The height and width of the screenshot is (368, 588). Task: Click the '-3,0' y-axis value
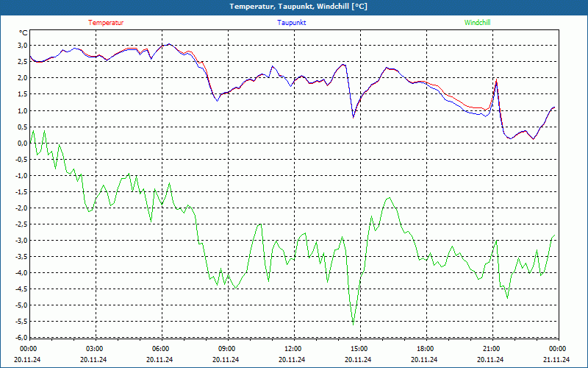coord(22,240)
